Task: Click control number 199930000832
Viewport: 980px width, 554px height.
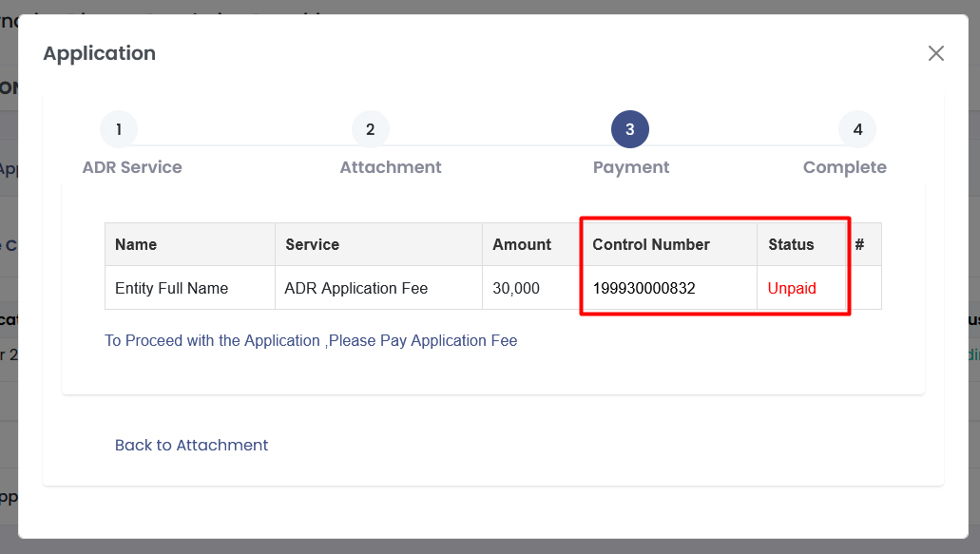Action: point(644,288)
